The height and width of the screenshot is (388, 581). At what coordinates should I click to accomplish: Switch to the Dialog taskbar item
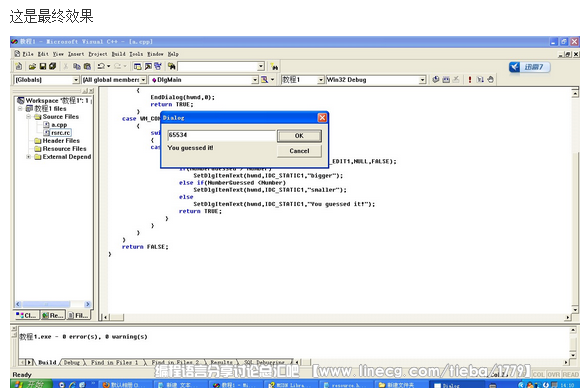457,385
